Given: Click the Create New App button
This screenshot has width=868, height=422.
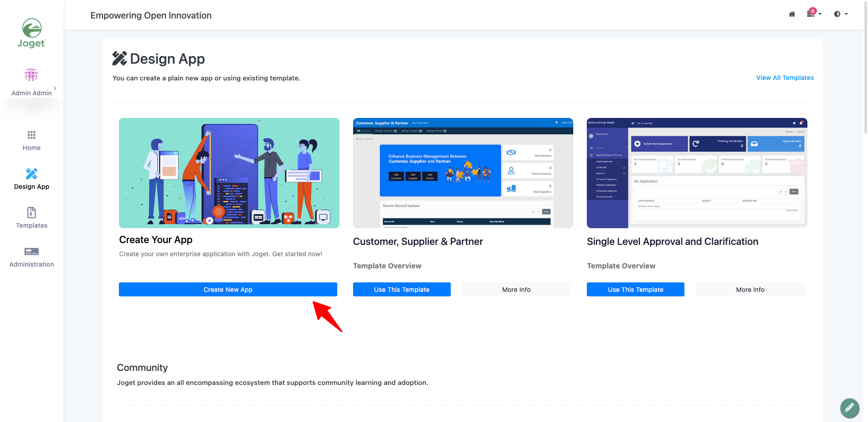Looking at the screenshot, I should 228,290.
